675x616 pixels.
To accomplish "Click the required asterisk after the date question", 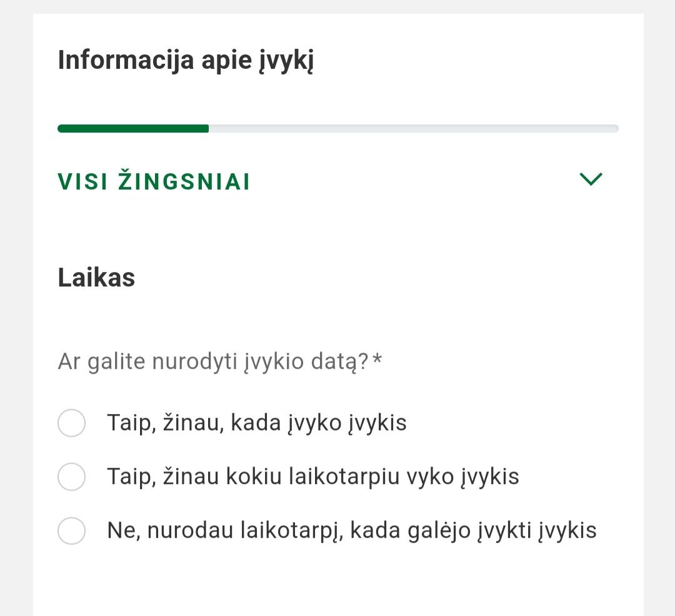I will point(377,361).
